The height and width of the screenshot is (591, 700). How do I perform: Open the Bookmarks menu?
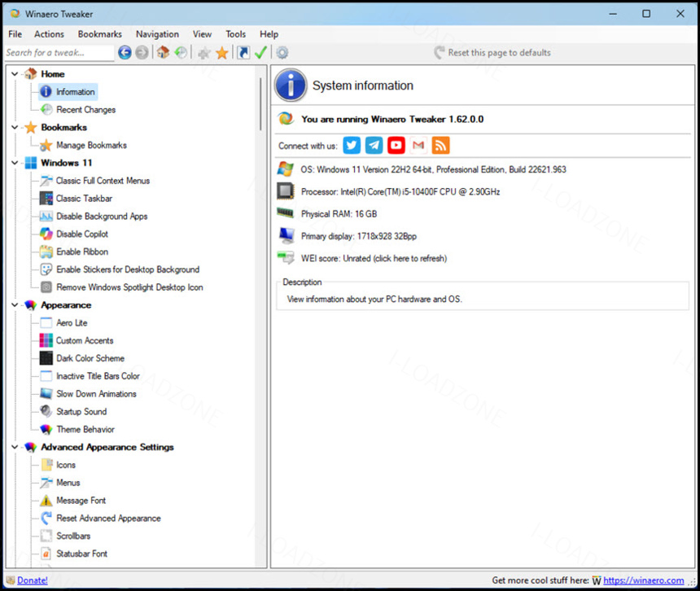100,34
